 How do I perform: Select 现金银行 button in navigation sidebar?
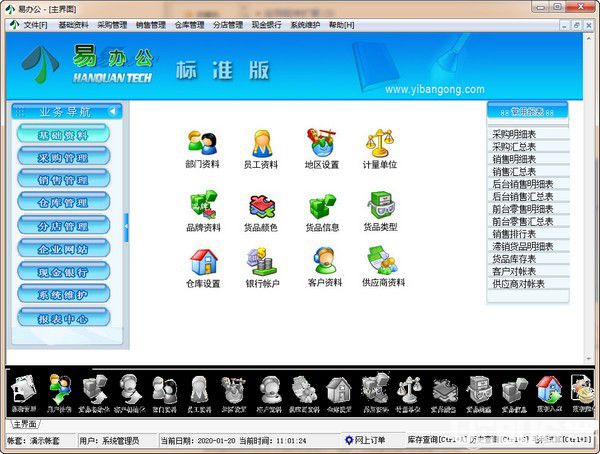coord(64,272)
